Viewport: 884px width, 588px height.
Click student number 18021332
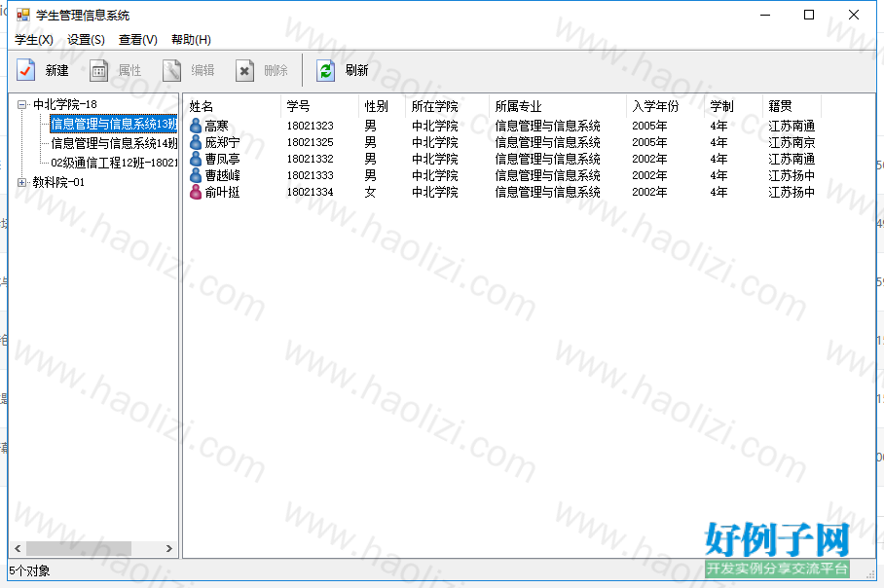(310, 159)
